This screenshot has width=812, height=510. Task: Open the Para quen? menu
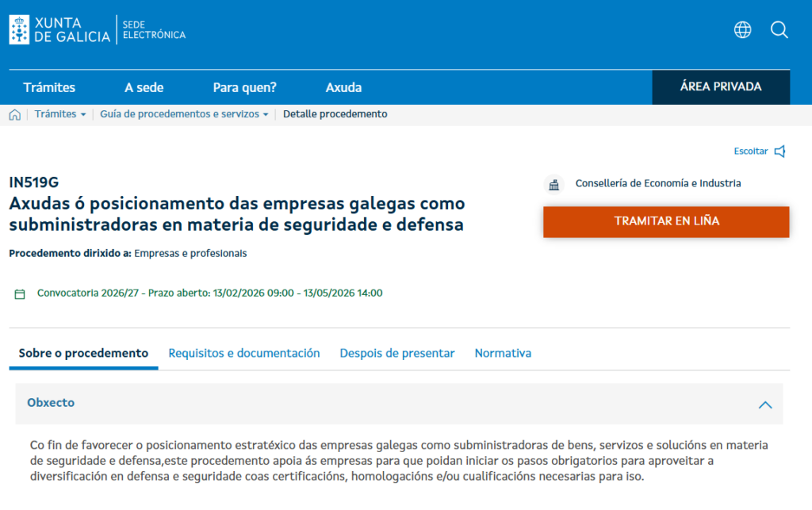[244, 87]
